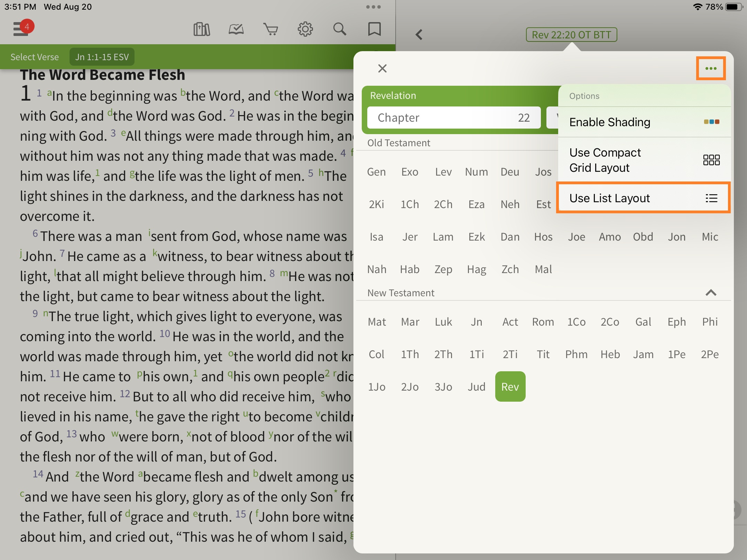Tap the bookmark icon
Image resolution: width=747 pixels, height=560 pixels.
(374, 29)
